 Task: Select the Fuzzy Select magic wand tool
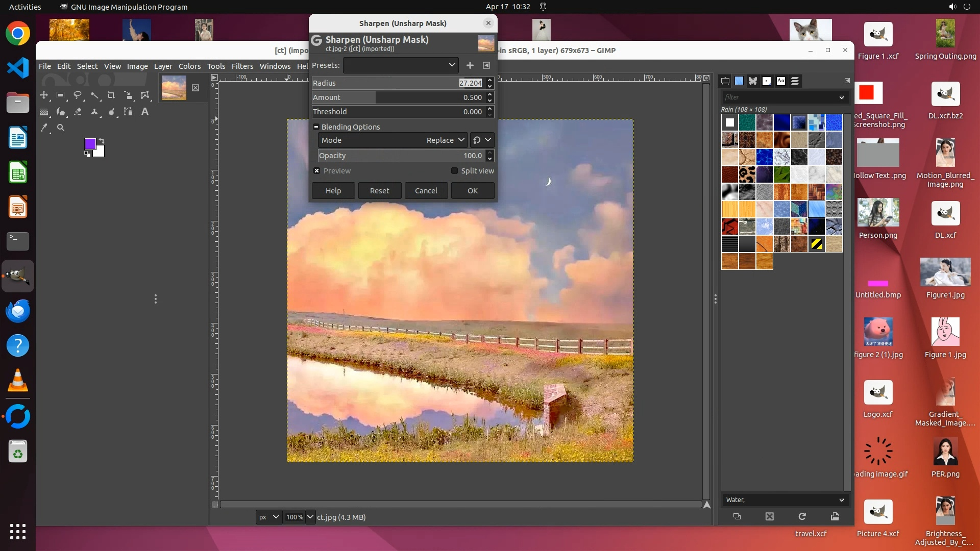pos(94,95)
